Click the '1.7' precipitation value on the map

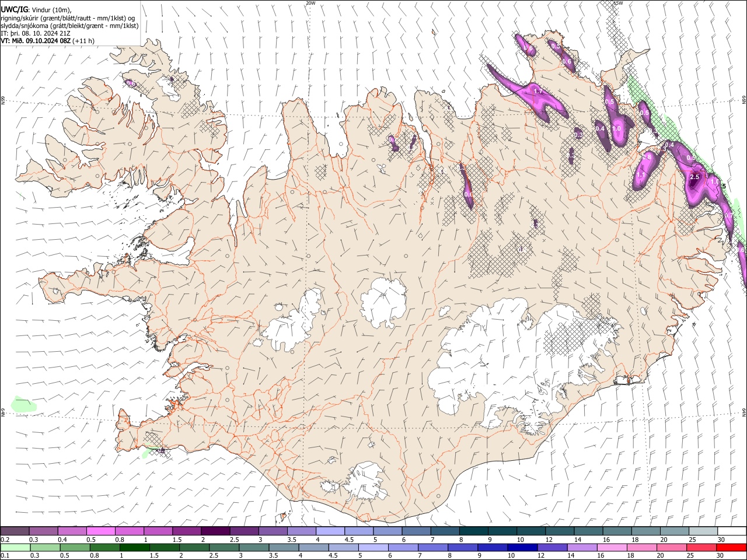538,91
